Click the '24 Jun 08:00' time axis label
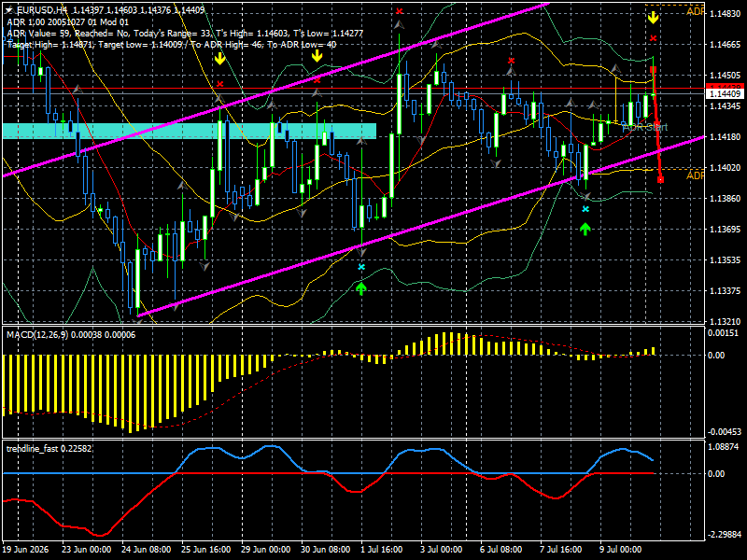 click(x=147, y=550)
